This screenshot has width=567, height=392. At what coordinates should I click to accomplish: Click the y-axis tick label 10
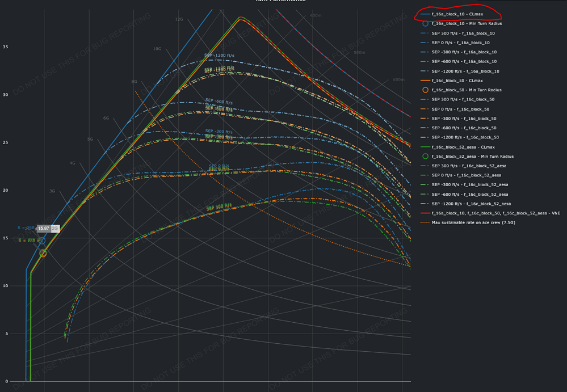coord(6,286)
